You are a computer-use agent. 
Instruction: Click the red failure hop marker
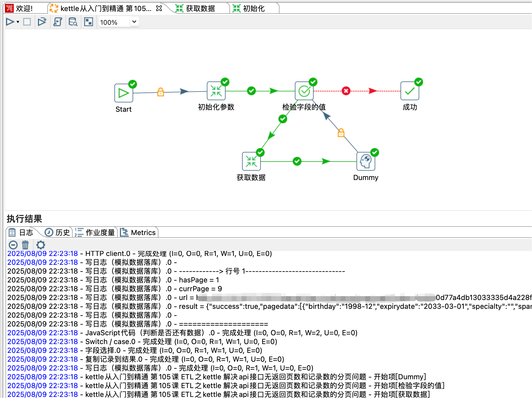(x=346, y=91)
